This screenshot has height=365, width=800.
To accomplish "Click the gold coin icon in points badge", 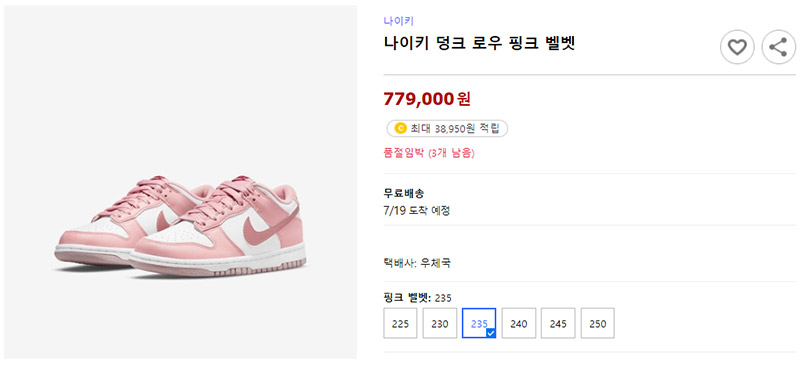I will [401, 129].
